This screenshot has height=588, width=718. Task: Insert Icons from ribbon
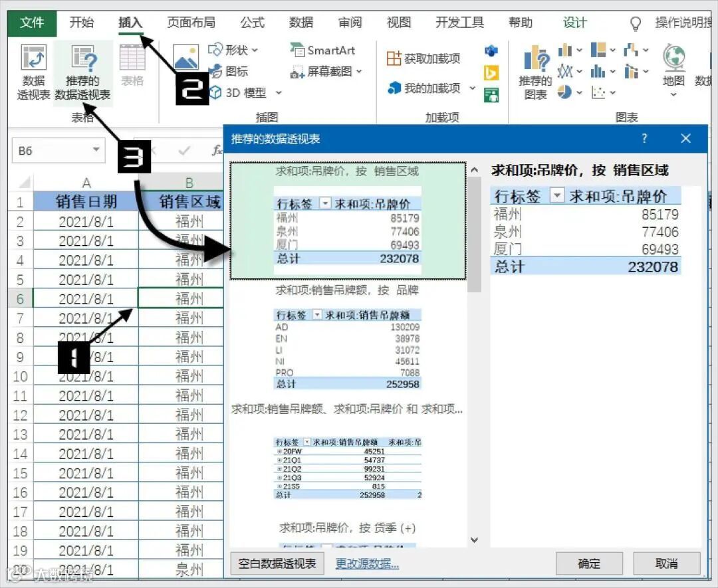229,71
